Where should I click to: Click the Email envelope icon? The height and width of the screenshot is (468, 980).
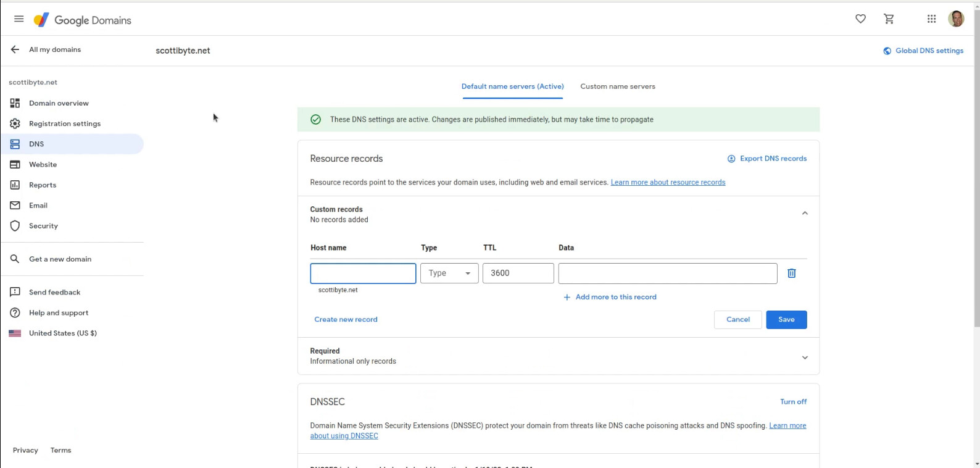(x=15, y=205)
